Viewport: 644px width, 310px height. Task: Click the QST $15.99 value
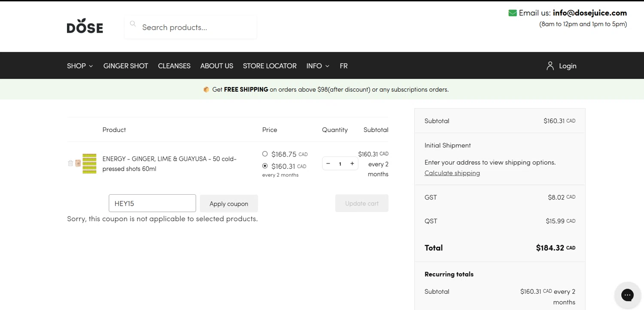pyautogui.click(x=561, y=221)
